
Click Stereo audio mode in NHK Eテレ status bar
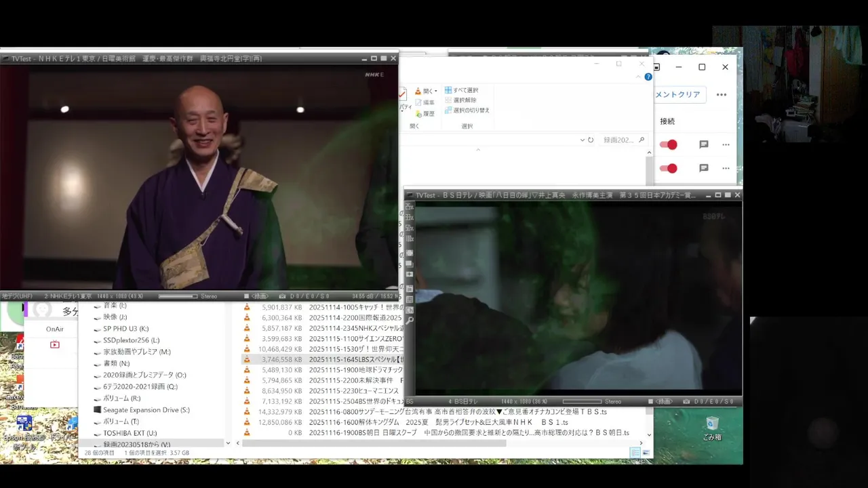(209, 296)
